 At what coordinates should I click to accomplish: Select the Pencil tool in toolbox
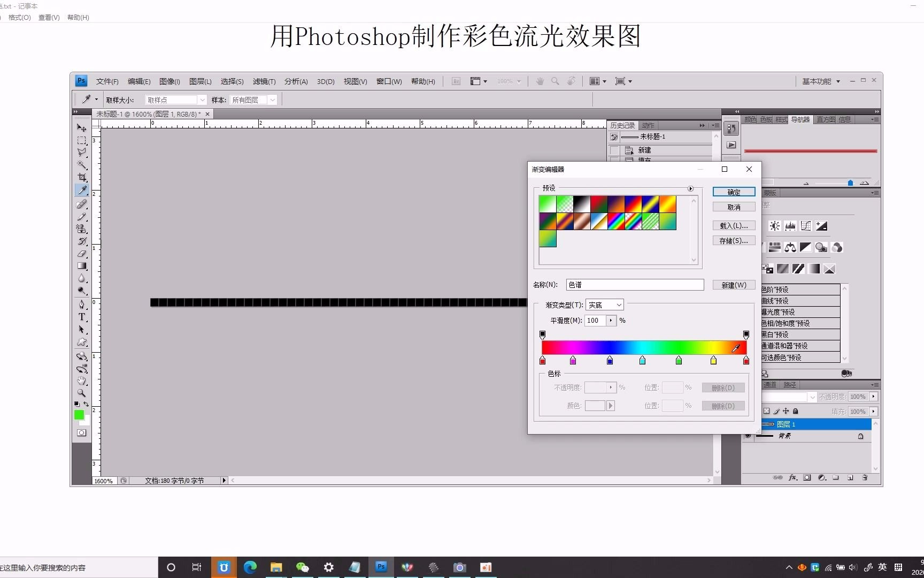click(81, 216)
